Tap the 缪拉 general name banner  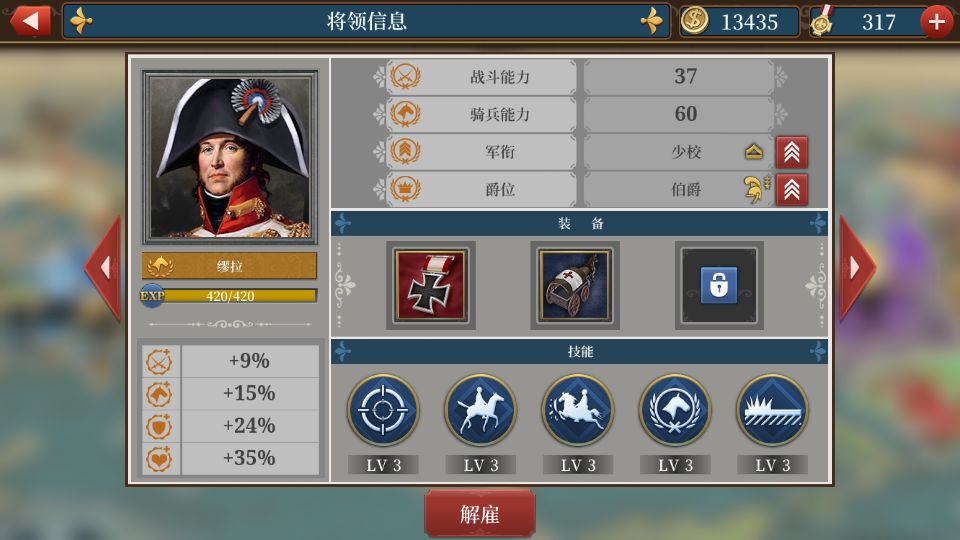click(x=230, y=266)
